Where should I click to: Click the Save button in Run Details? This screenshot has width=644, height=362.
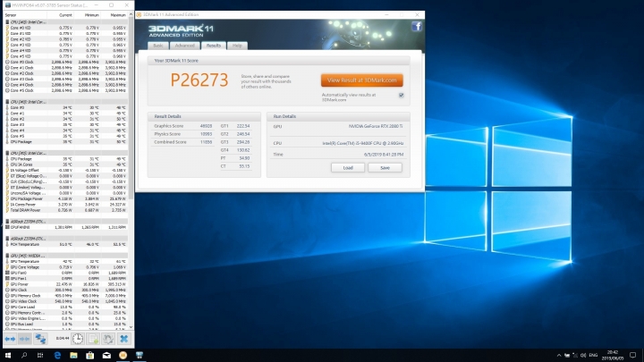385,168
